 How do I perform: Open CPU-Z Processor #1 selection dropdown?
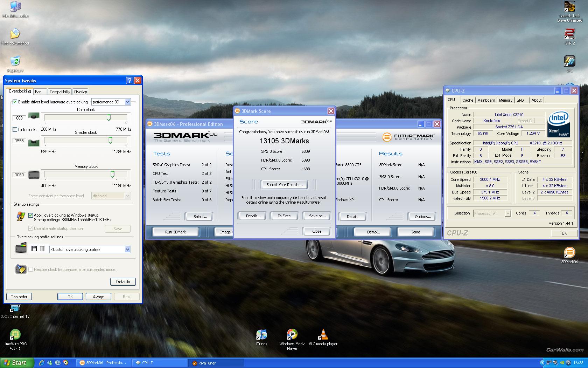(x=492, y=213)
